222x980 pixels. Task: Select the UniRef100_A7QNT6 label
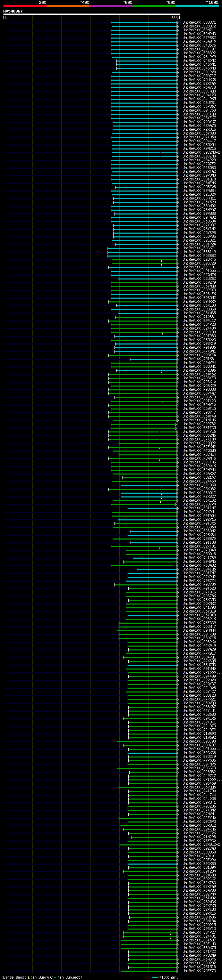[x=199, y=275]
